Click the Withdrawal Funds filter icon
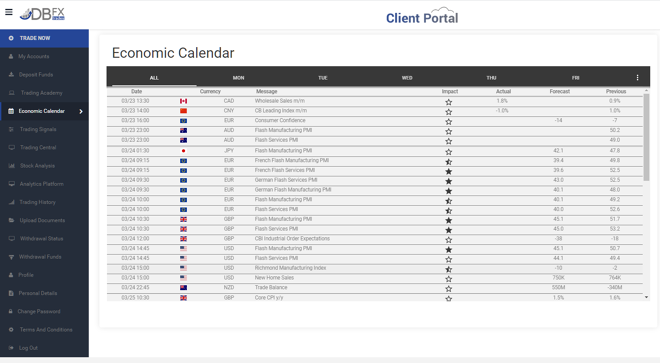This screenshot has height=363, width=660. (x=11, y=257)
